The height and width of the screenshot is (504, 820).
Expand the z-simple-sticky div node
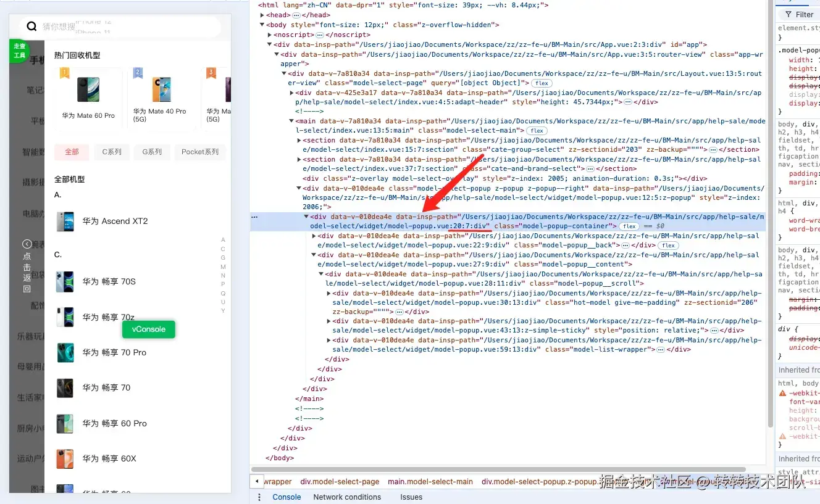(x=329, y=321)
